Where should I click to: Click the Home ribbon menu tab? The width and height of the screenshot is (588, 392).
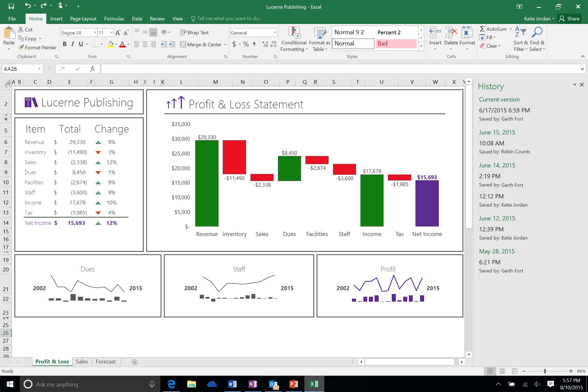pyautogui.click(x=36, y=18)
